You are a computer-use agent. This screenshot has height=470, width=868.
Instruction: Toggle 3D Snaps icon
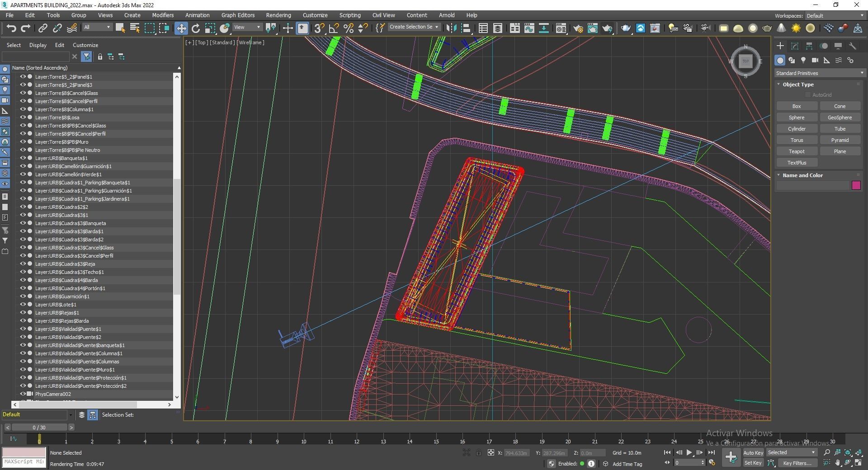click(x=319, y=28)
